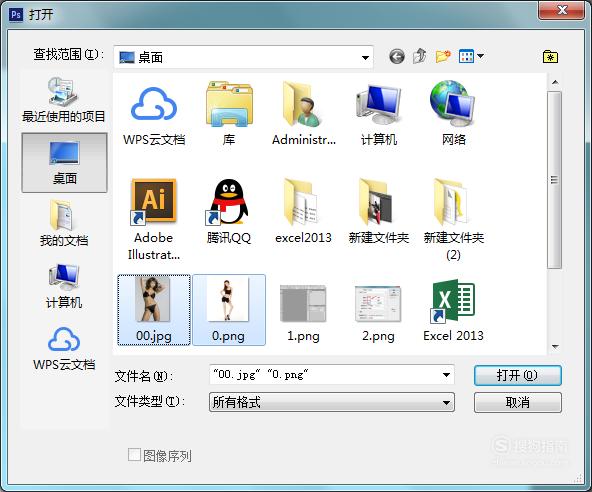Select the Excel 2013 shortcut
592x492 pixels.
pos(453,310)
